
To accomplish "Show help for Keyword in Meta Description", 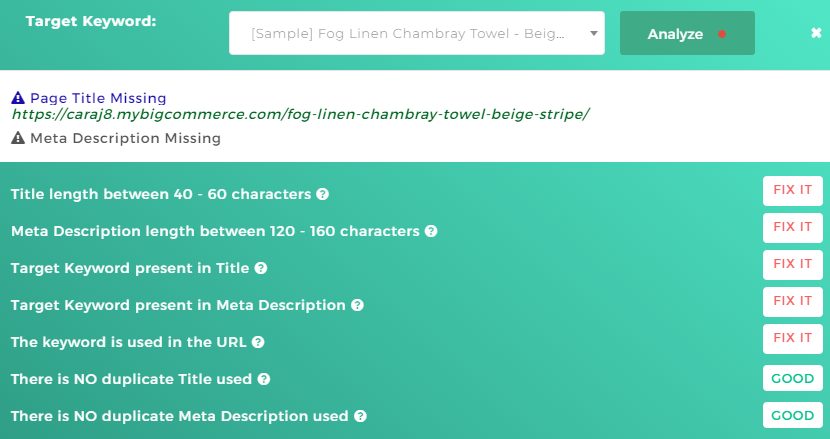I will pyautogui.click(x=357, y=305).
